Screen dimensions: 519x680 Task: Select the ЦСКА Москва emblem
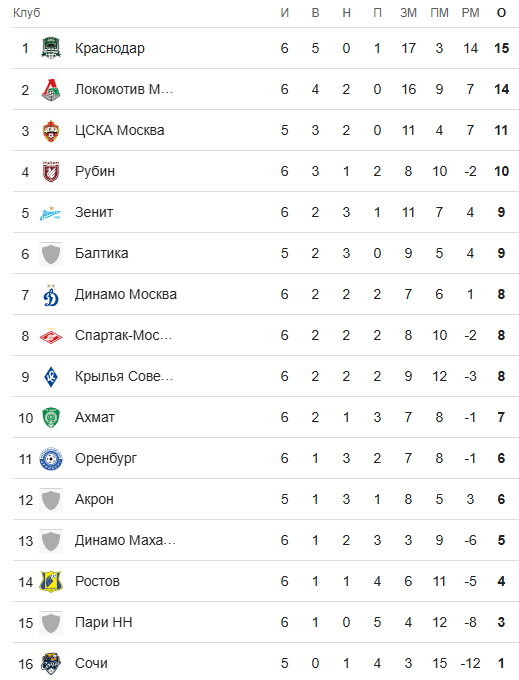[51, 131]
